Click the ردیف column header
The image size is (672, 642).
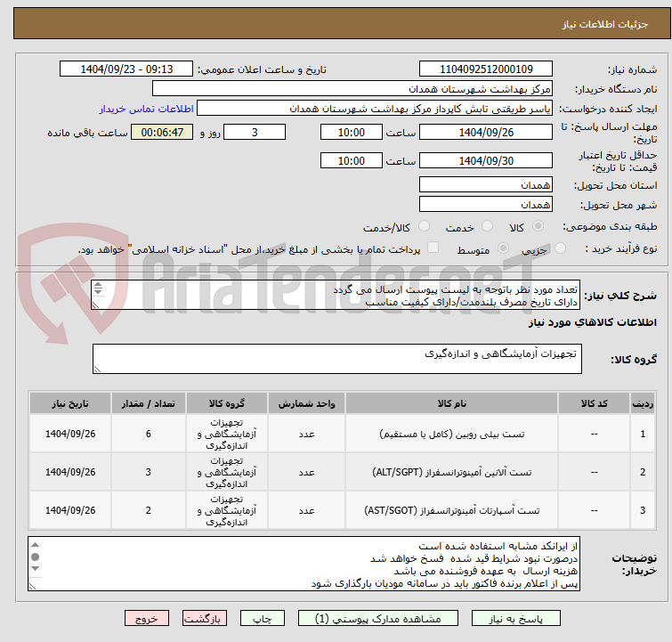pyautogui.click(x=643, y=403)
